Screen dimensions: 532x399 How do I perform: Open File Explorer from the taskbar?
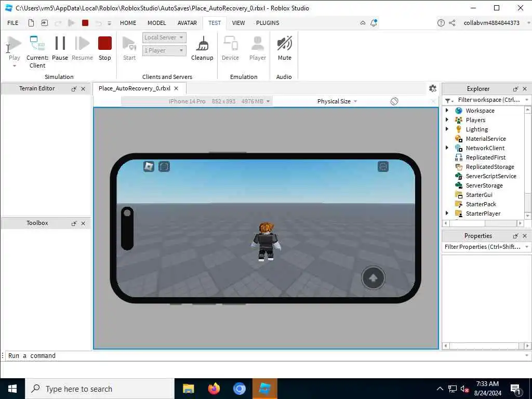[188, 389]
